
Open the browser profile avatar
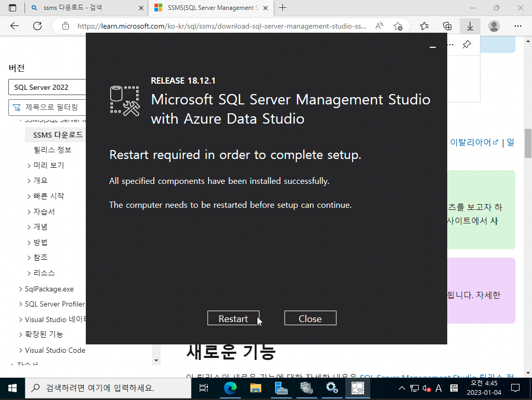[494, 26]
